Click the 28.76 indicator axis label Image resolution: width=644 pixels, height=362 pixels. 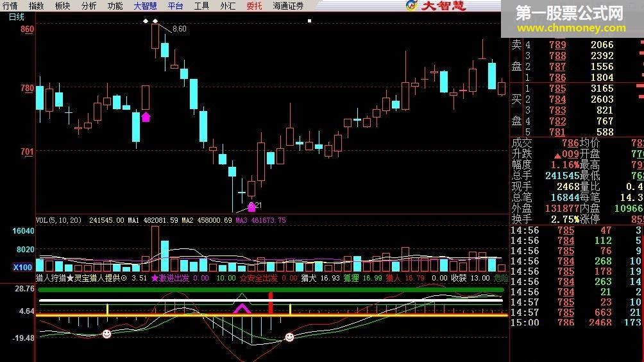point(24,289)
